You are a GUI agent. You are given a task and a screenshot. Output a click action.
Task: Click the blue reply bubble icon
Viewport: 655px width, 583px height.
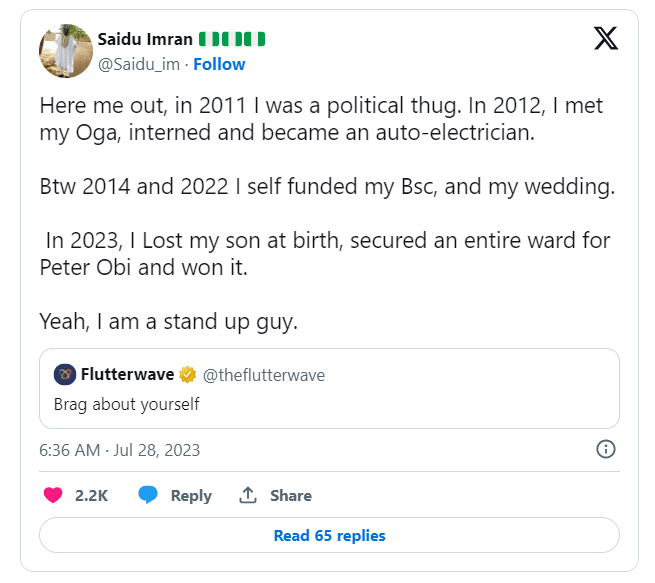pos(148,495)
